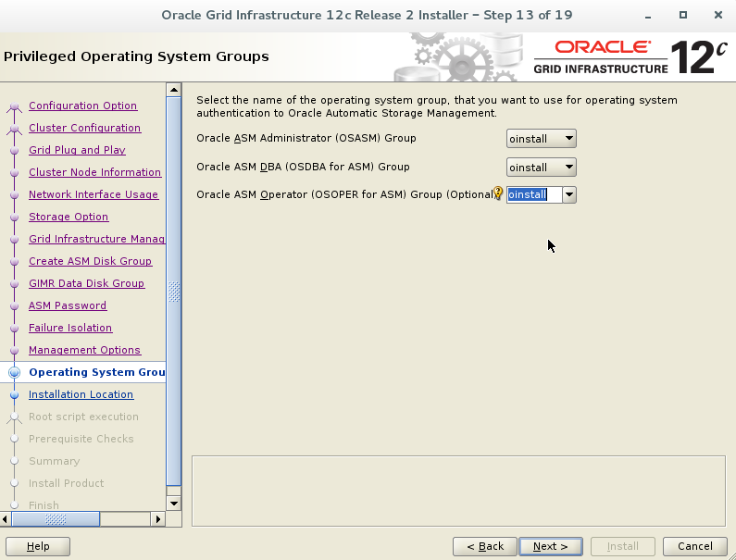Click the Back button
Viewport: 736px width, 560px height.
pos(485,546)
